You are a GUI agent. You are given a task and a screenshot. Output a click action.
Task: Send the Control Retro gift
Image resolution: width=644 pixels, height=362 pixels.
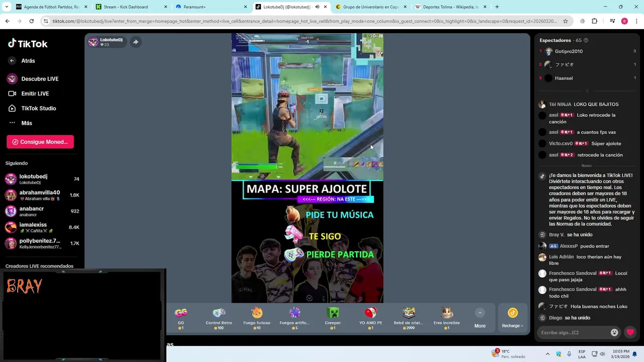218,318
